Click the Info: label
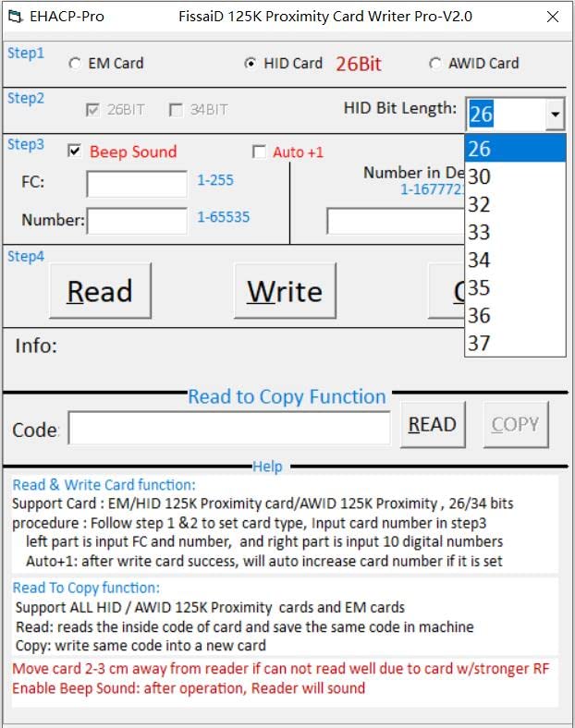Screen dimensions: 575x728 (36, 346)
